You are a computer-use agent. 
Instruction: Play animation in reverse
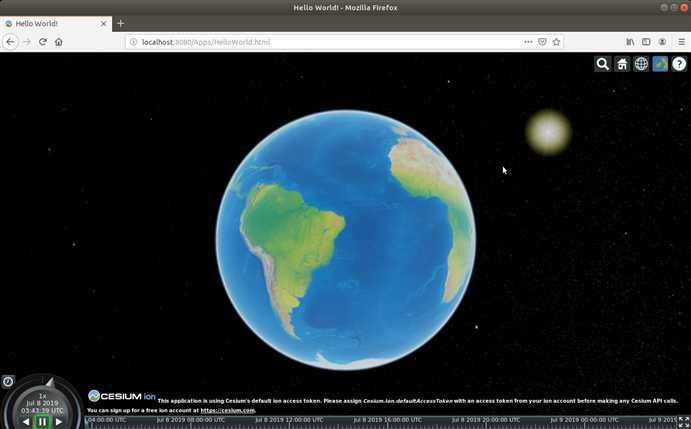pos(26,422)
